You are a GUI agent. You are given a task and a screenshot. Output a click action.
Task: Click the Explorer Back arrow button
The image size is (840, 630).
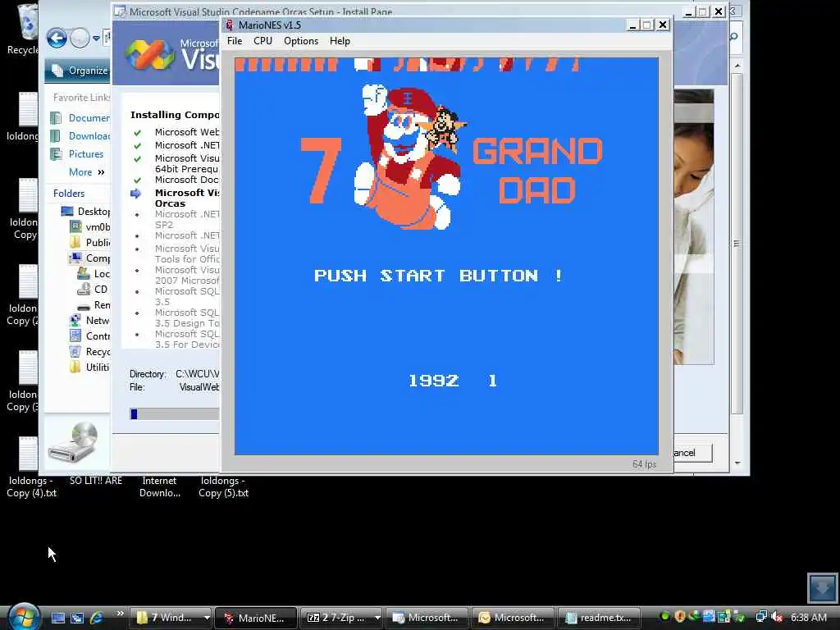(x=57, y=38)
